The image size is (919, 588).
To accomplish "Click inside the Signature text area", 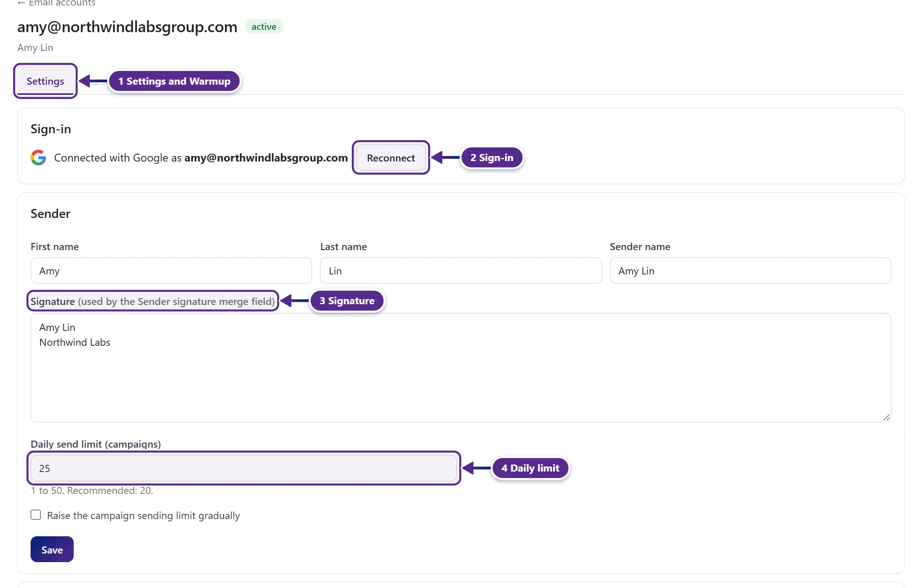I will tap(461, 368).
